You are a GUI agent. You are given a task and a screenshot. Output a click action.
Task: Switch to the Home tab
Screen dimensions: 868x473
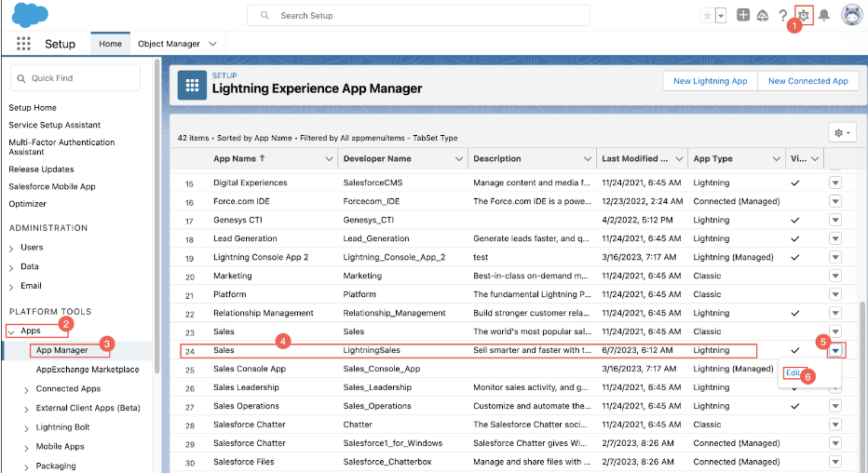pyautogui.click(x=110, y=44)
